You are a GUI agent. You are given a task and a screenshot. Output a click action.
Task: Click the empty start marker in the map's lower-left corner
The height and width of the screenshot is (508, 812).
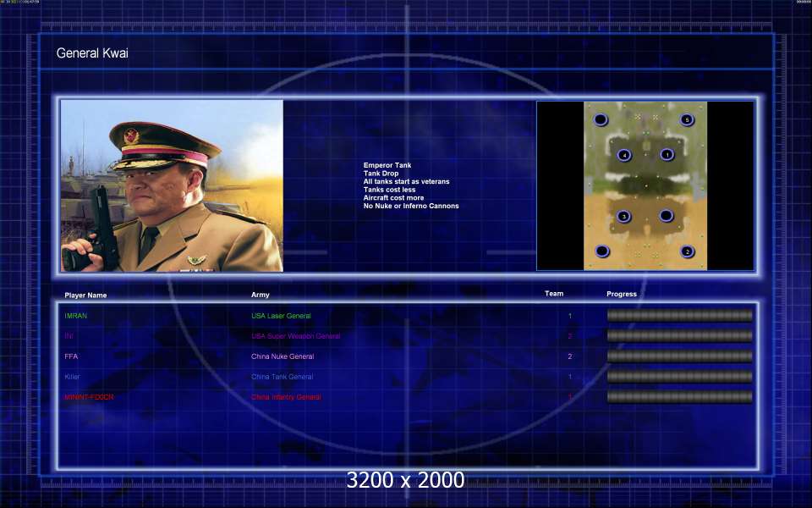[601, 251]
